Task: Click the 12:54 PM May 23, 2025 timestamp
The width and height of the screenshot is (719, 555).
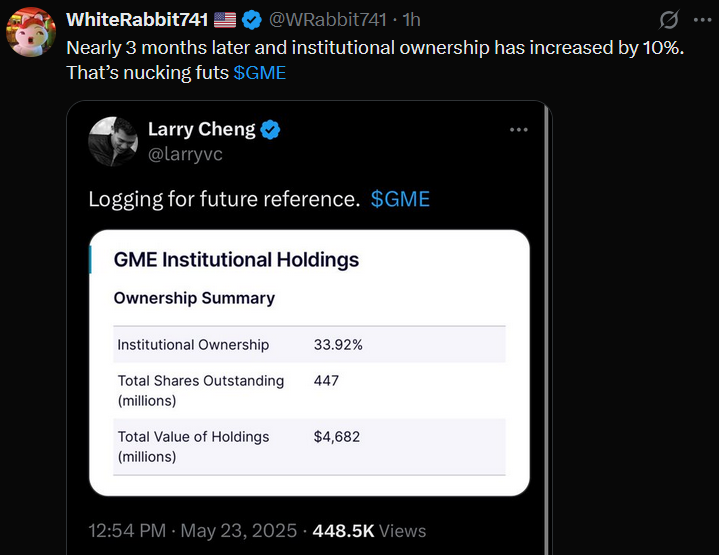Action: 192,531
